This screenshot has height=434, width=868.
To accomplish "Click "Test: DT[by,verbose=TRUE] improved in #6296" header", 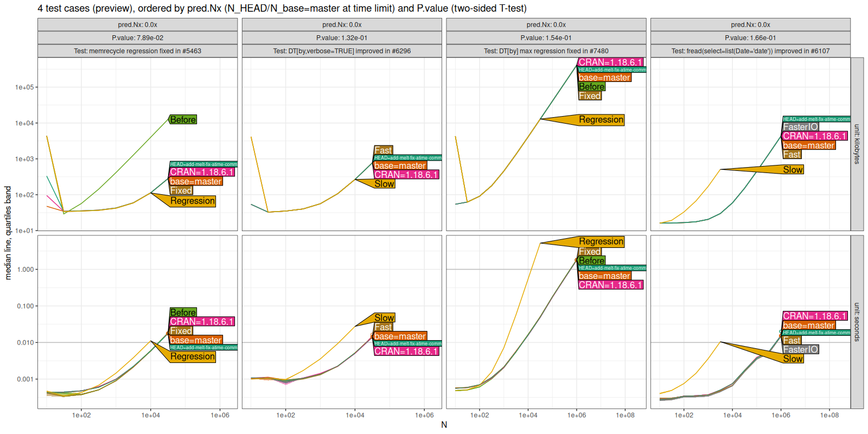I will point(342,51).
